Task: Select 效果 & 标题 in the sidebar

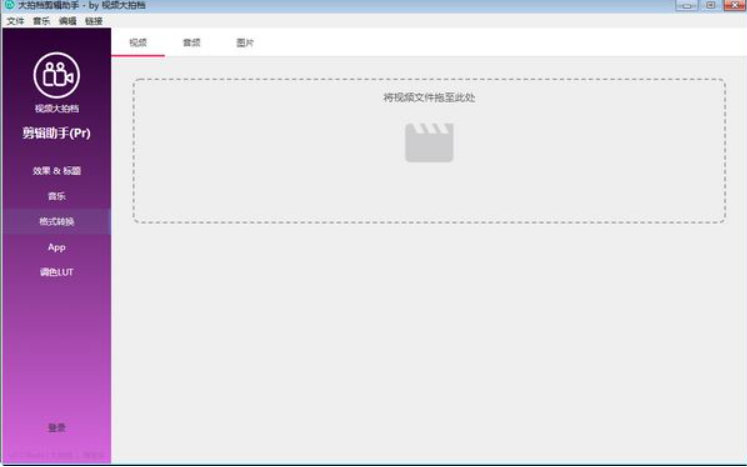Action: point(56,171)
